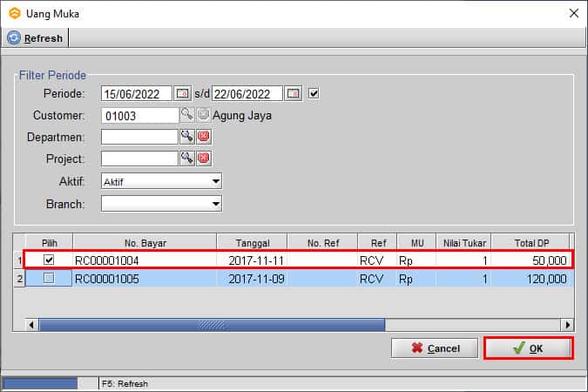Clear the Customer field with gray icon
The height and width of the screenshot is (392, 588).
coord(203,115)
